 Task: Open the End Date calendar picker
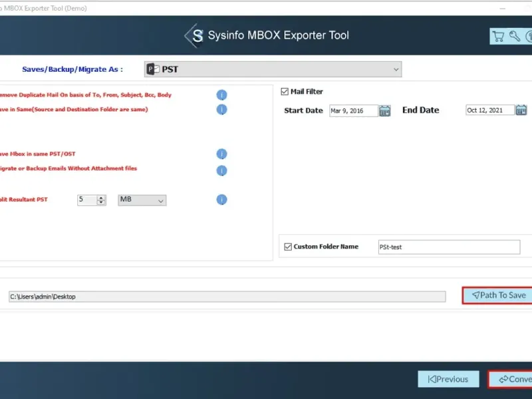(x=521, y=110)
